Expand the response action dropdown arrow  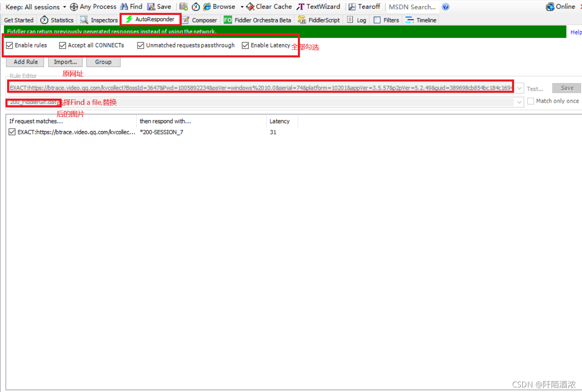[x=520, y=102]
